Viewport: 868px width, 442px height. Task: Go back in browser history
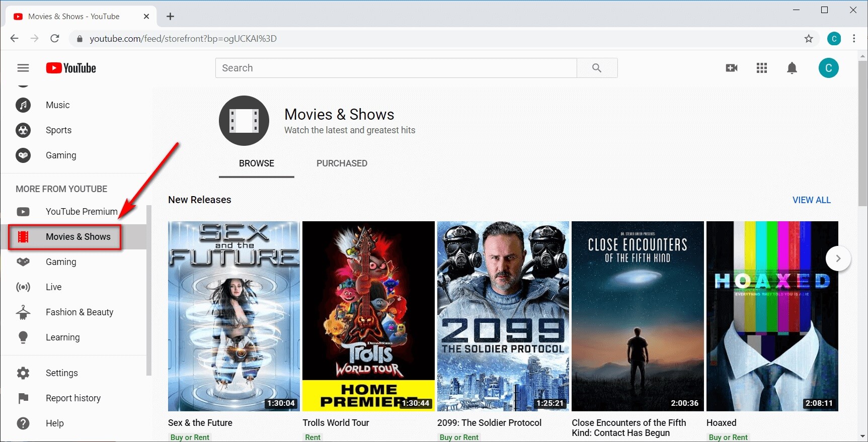pyautogui.click(x=14, y=39)
